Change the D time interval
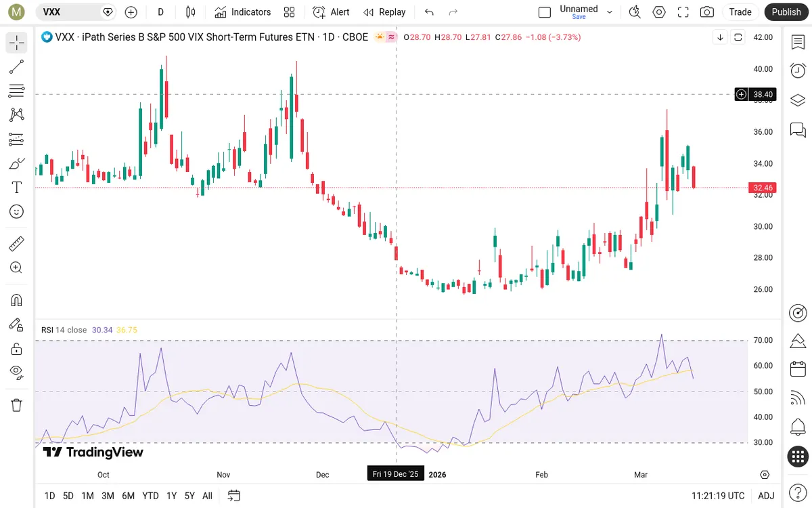 pyautogui.click(x=160, y=12)
